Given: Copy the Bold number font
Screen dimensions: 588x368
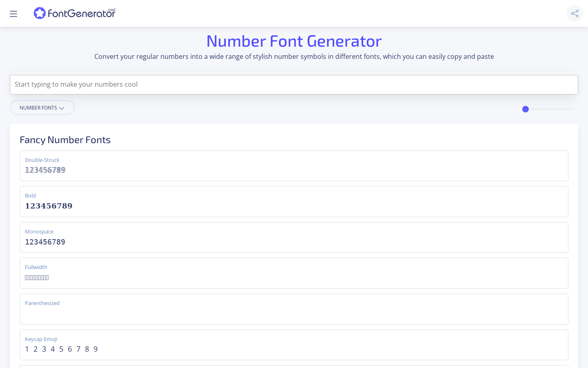Looking at the screenshot, I should pos(294,202).
